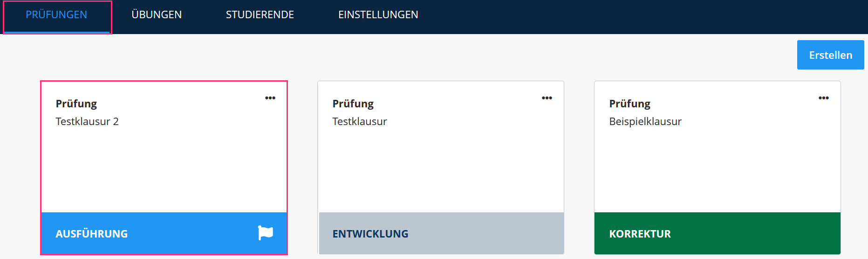Screen dimensions: 868x259
Task: Open the three-dot menu on Testklausur 2
Action: (270, 98)
